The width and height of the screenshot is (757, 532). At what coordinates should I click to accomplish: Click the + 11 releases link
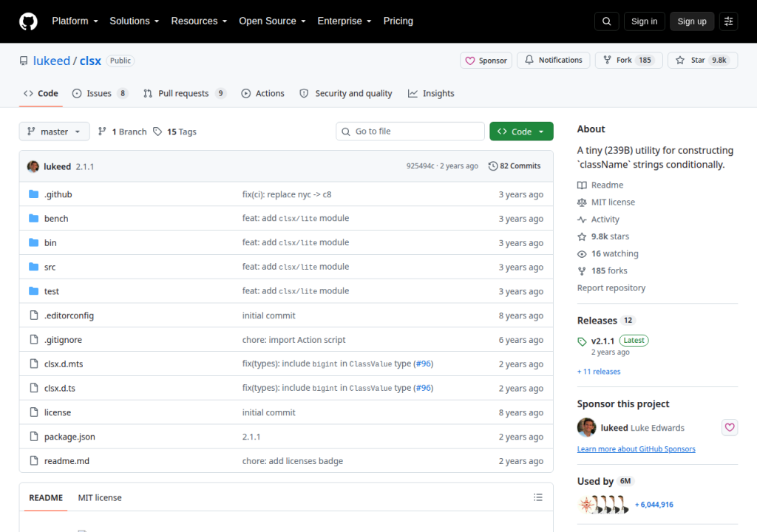599,371
